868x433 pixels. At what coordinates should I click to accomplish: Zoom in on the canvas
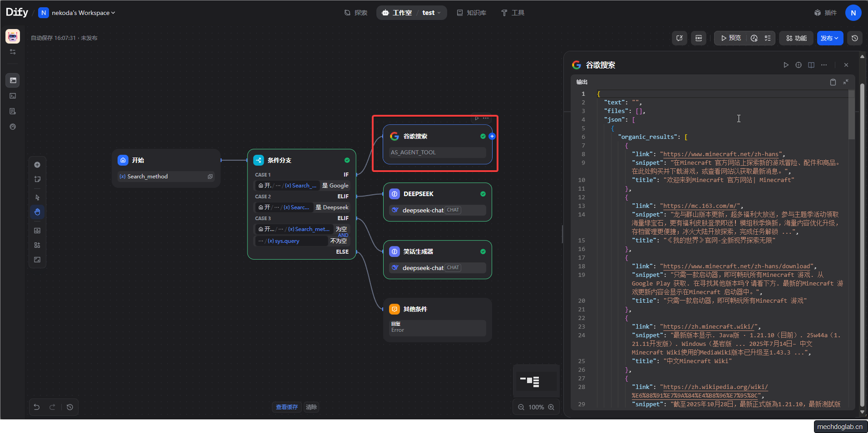click(551, 407)
